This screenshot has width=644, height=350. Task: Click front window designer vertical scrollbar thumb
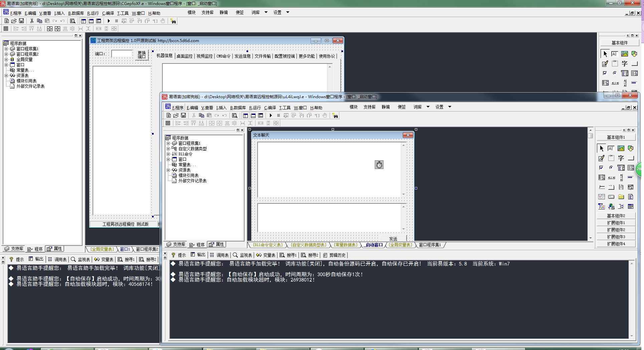coord(590,136)
